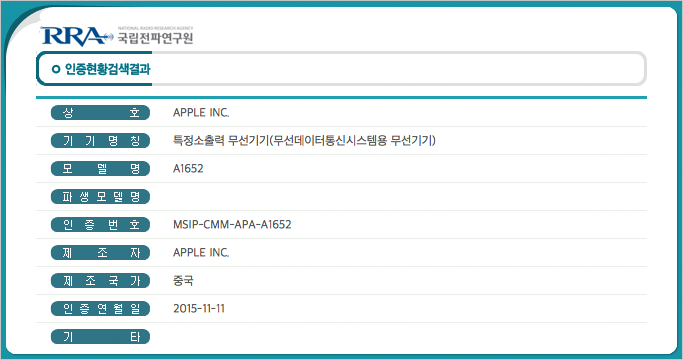Select the 제조자 value APPLE INC.

click(x=201, y=252)
